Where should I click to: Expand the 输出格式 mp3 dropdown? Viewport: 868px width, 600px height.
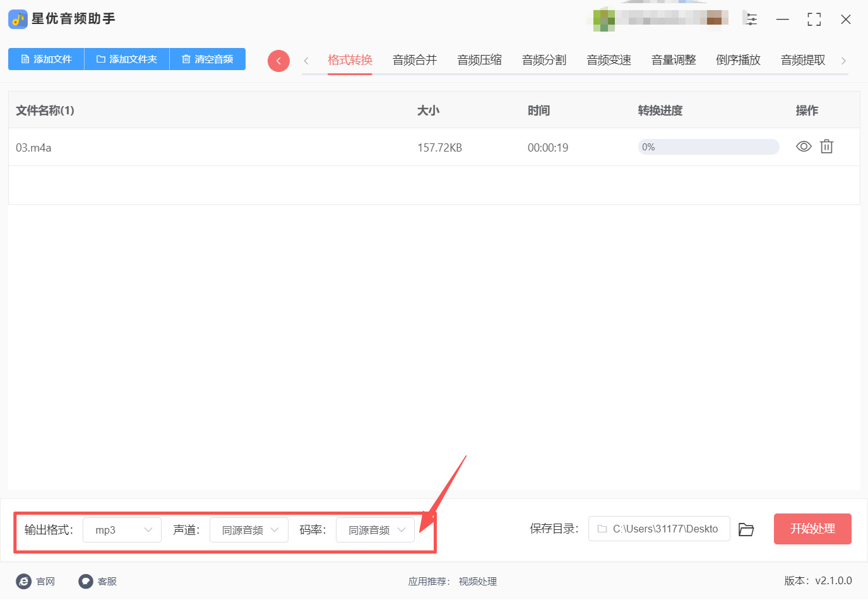(x=122, y=530)
